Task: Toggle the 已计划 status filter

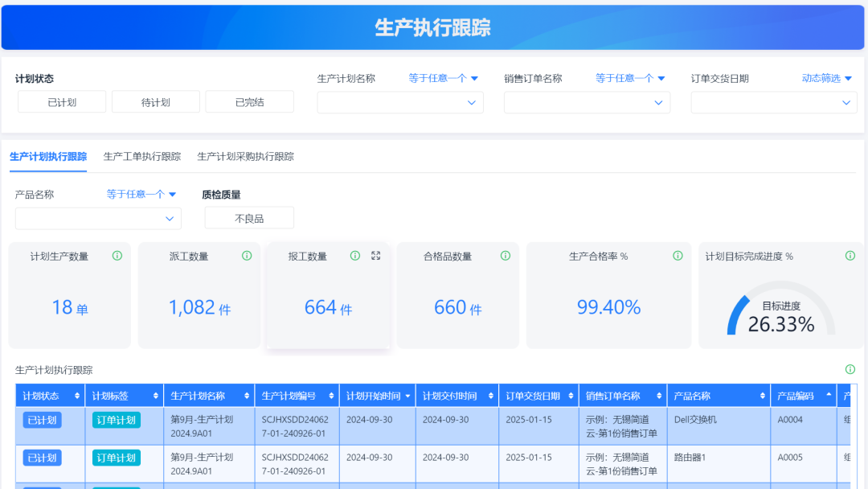Action: [62, 102]
